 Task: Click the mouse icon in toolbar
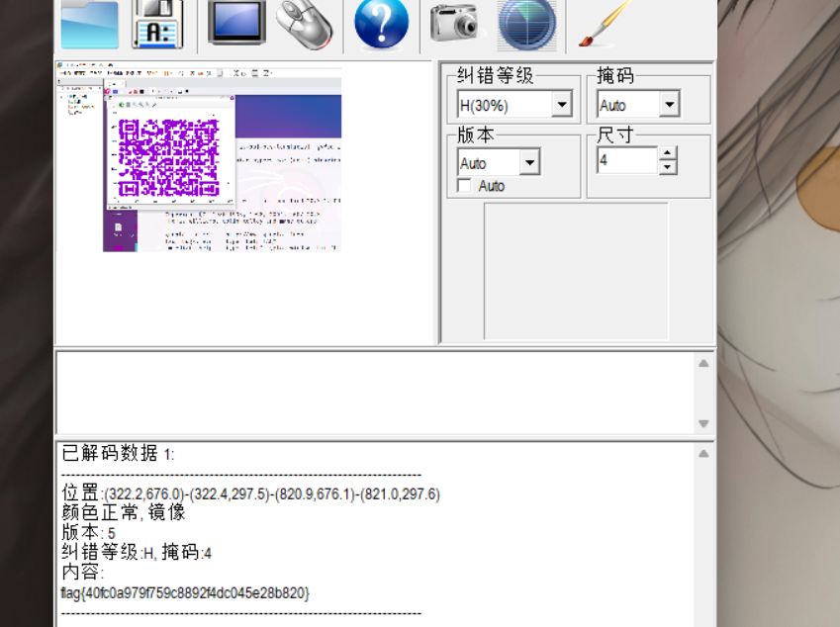(305, 25)
